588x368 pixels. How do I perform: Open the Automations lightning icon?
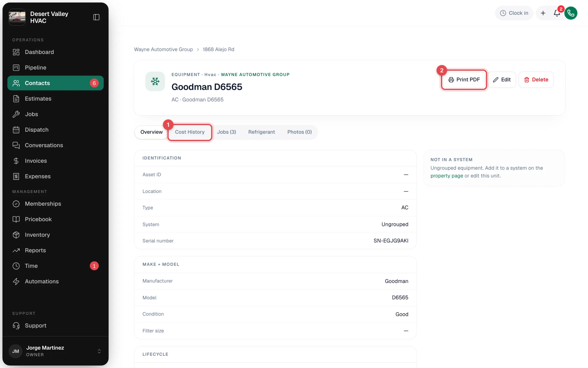[16, 281]
